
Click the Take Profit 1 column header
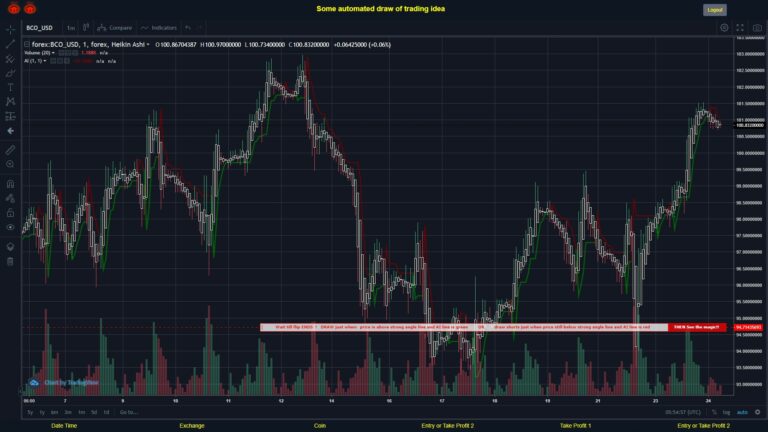point(576,426)
